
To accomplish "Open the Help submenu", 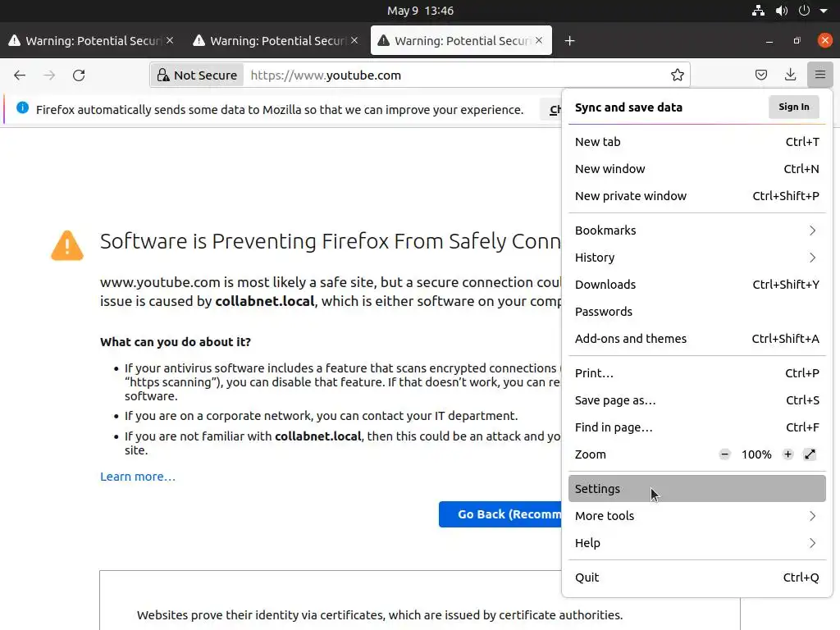I will 696,543.
